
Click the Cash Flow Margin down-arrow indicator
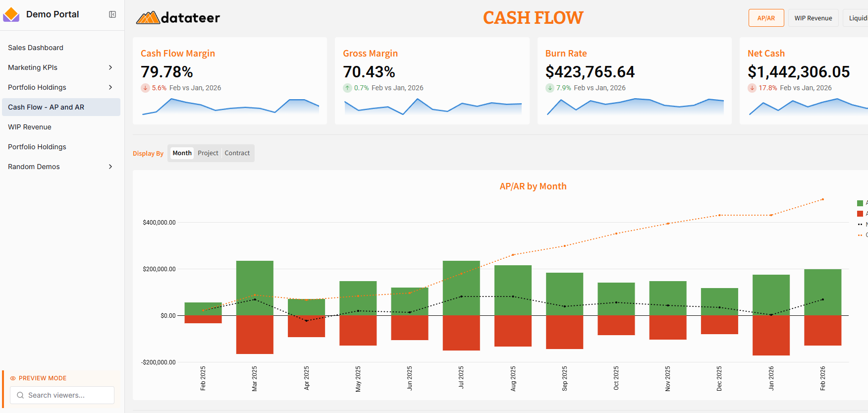145,88
